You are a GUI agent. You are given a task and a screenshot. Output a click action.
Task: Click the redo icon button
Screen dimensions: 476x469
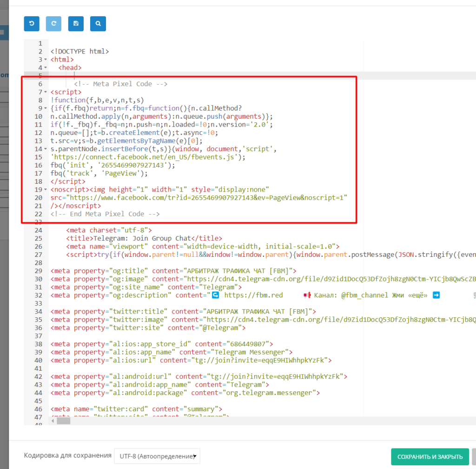click(54, 24)
